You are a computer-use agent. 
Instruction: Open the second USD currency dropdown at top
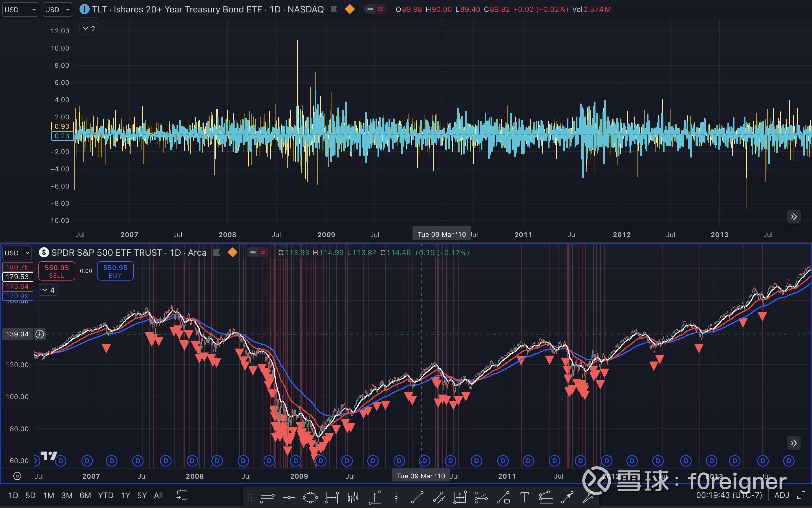[x=58, y=9]
